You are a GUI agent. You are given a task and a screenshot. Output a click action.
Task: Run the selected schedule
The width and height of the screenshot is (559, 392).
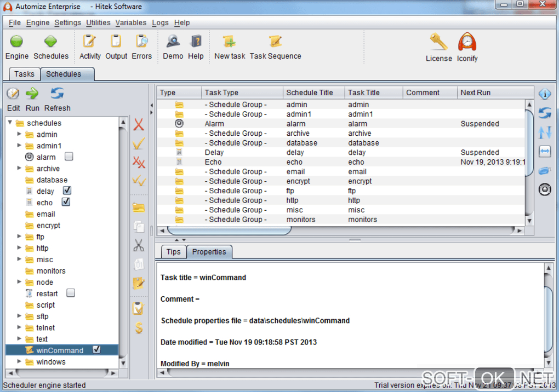[32, 94]
